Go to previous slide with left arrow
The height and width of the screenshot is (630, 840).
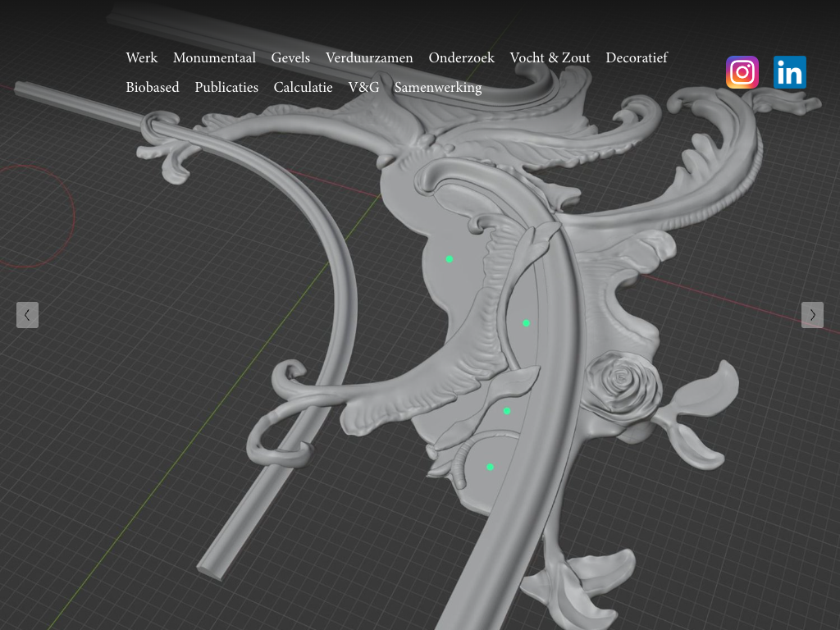pos(27,315)
